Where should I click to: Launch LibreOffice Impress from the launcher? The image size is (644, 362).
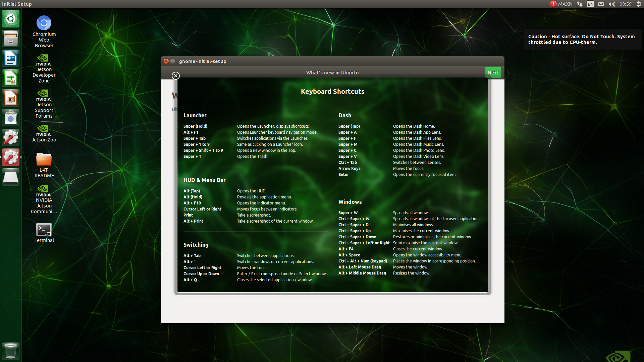tap(11, 98)
